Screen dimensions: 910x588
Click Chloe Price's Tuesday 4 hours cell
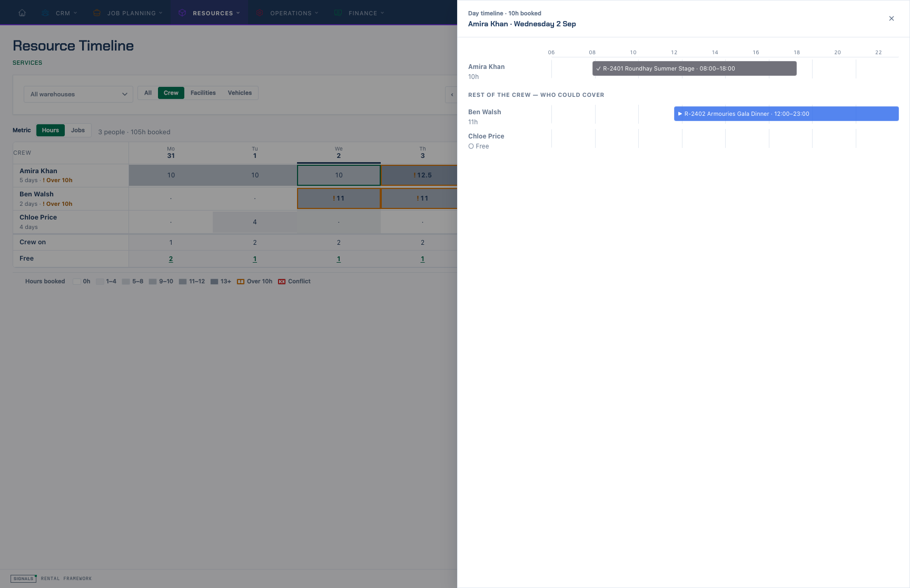click(255, 222)
